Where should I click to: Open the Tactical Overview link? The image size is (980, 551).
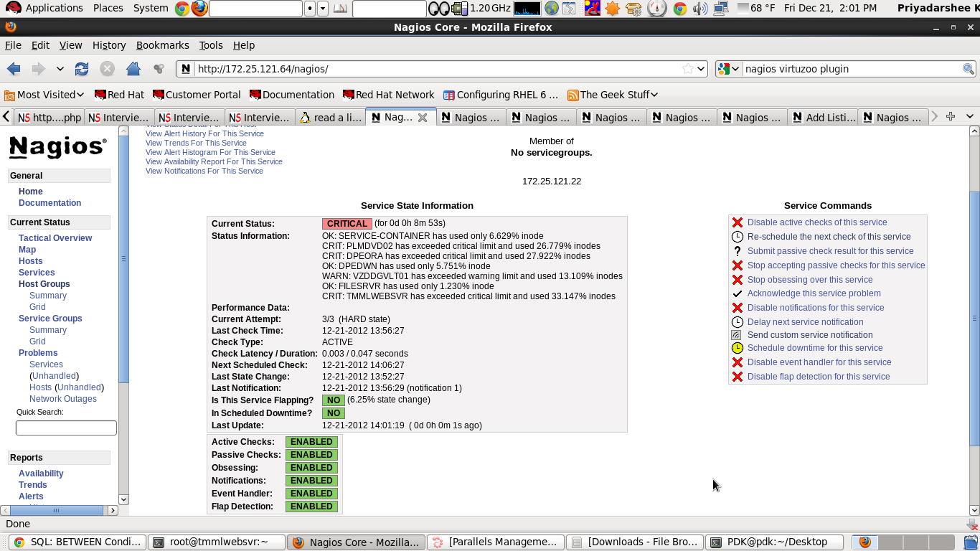pos(55,238)
